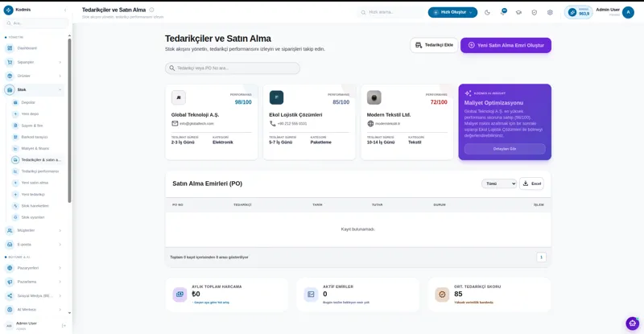Click the credits balance badge 963,9

click(579, 12)
